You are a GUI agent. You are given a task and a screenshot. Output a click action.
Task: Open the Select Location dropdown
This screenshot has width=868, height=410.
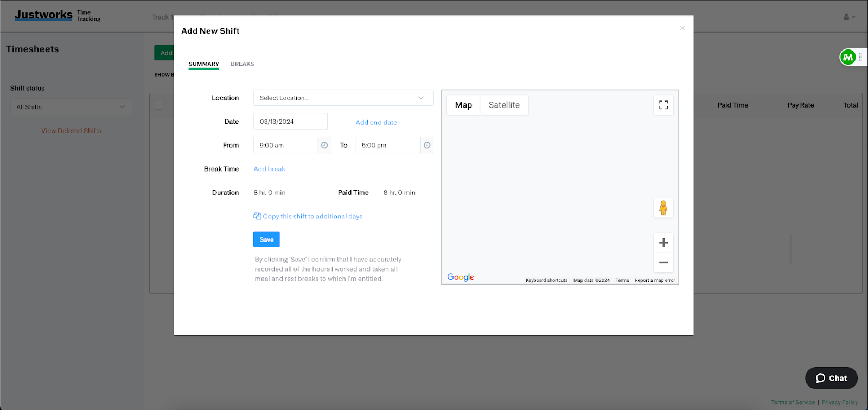343,98
